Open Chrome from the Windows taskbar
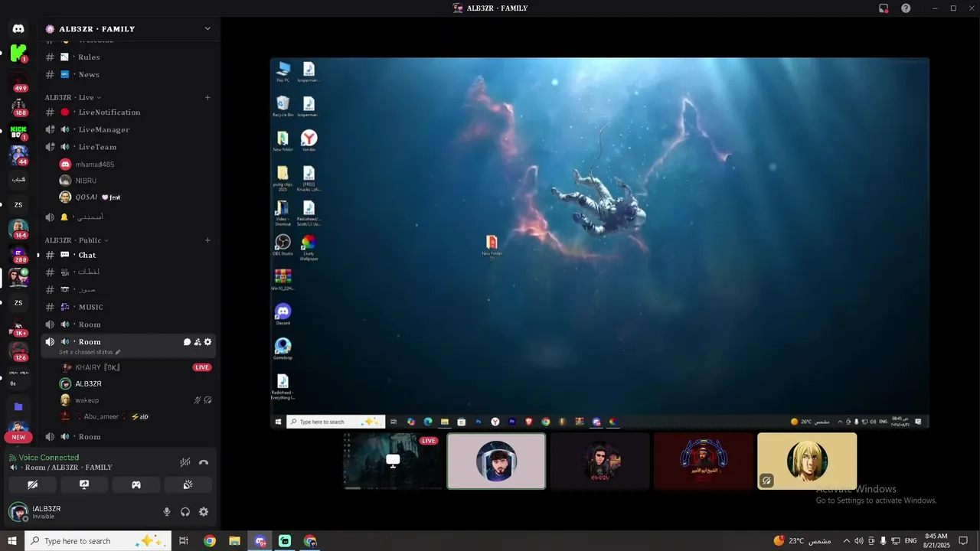 click(x=209, y=541)
